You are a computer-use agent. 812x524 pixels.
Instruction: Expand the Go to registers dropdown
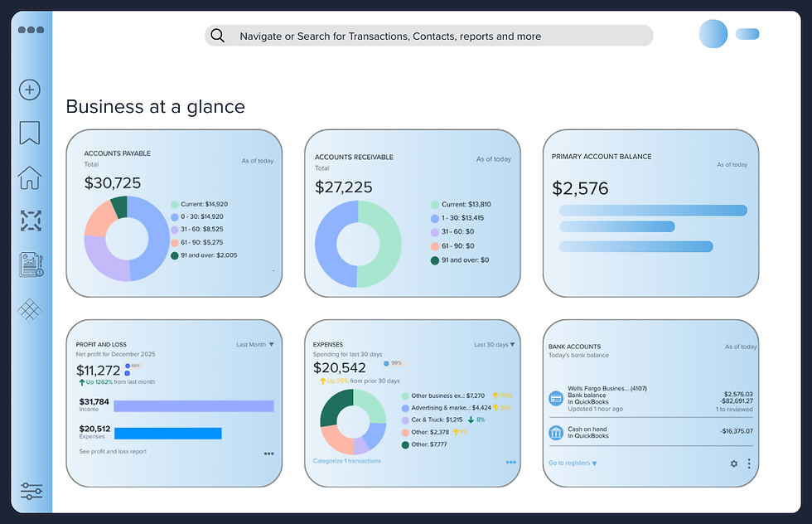pos(573,463)
